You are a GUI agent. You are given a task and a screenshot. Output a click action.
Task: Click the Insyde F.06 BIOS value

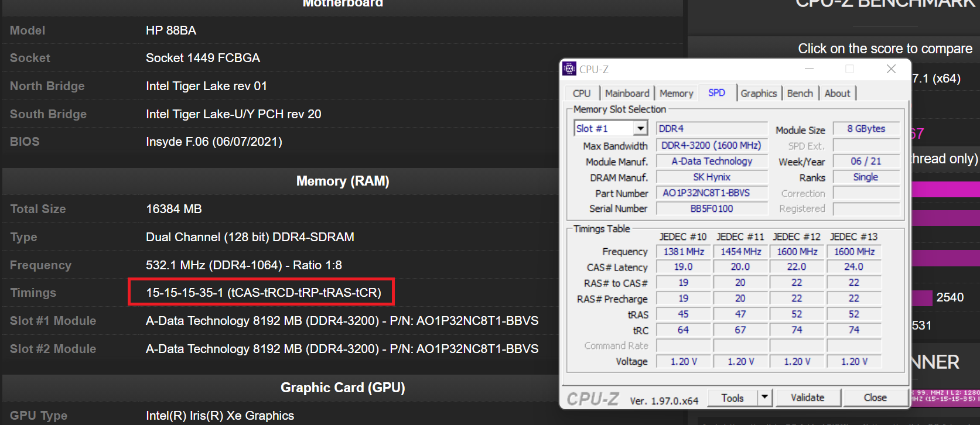214,142
